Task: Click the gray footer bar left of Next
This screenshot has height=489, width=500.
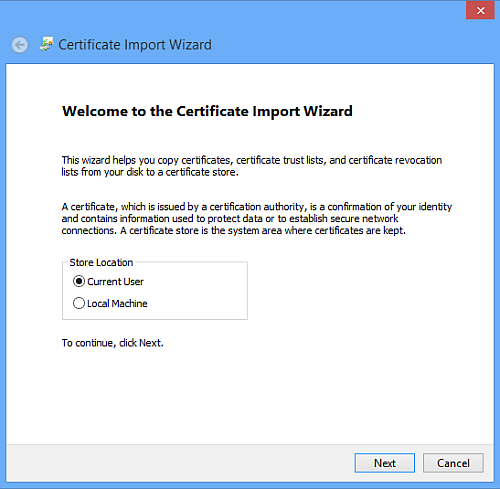Action: click(x=180, y=463)
